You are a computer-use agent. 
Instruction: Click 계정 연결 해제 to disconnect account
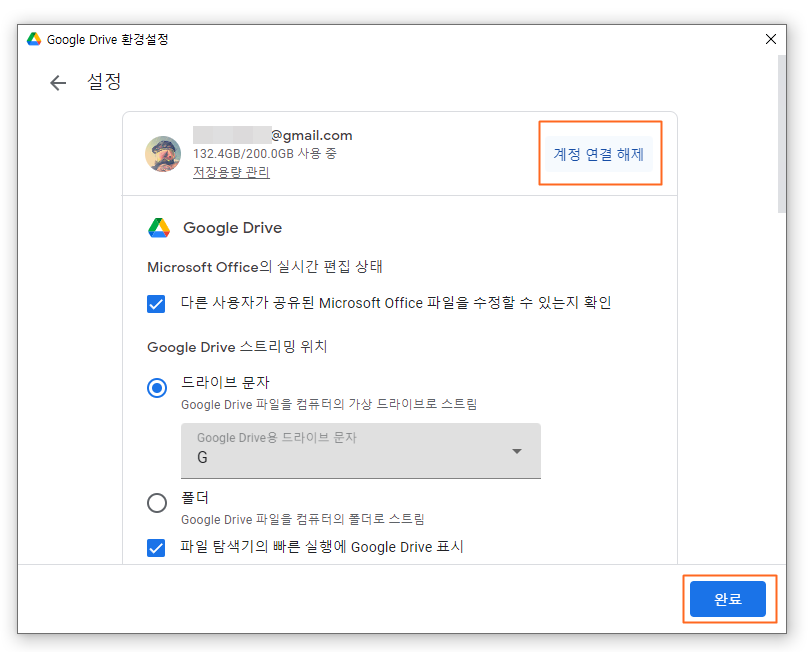click(x=599, y=154)
